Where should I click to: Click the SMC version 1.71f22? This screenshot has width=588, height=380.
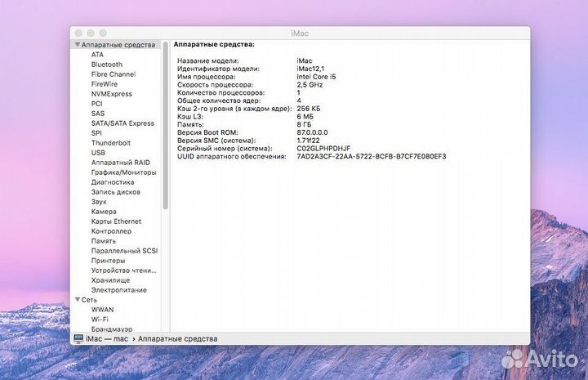(x=308, y=141)
